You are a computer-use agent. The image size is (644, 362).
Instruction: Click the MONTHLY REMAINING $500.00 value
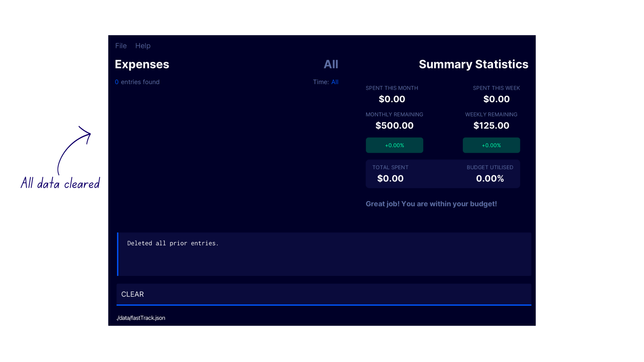394,126
